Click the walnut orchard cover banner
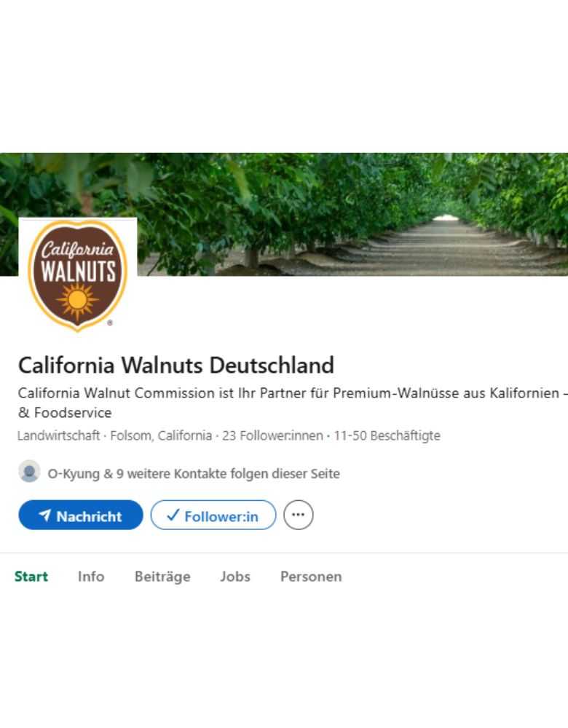Viewport: 568px width, 728px height. [x=350, y=211]
